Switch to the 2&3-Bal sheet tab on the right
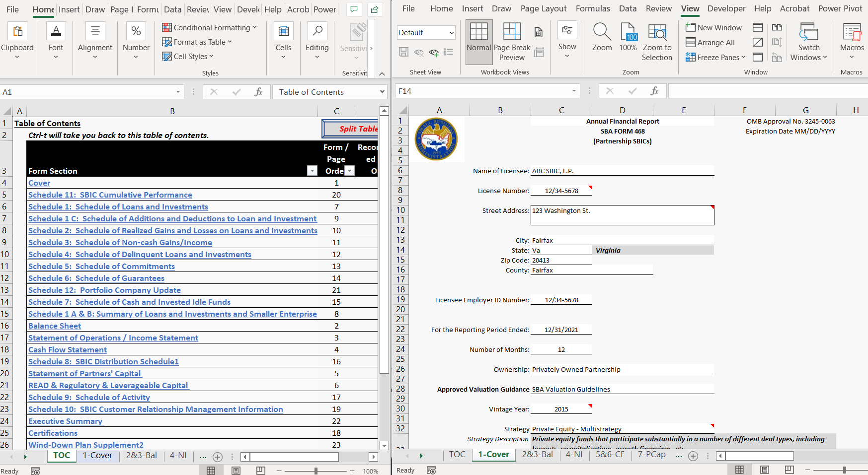 [537, 454]
